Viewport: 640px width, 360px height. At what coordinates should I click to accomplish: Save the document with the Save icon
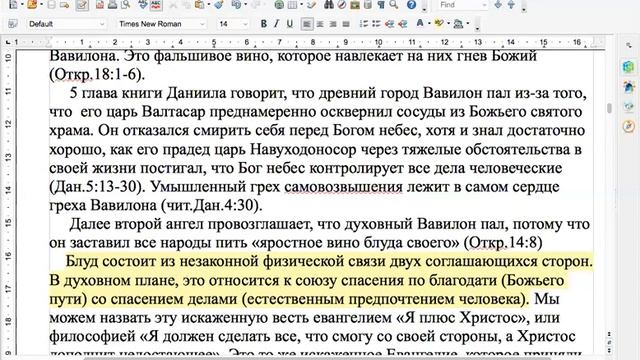[x=51, y=4]
